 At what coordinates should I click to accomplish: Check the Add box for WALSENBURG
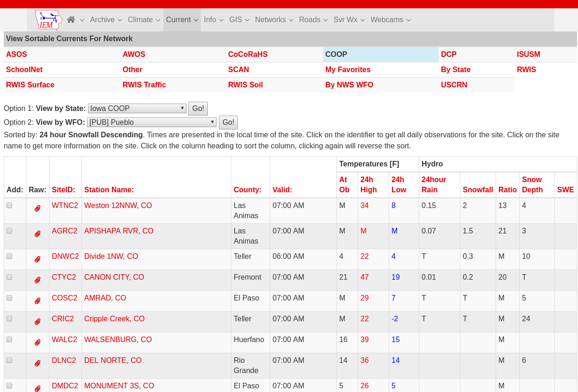point(9,339)
